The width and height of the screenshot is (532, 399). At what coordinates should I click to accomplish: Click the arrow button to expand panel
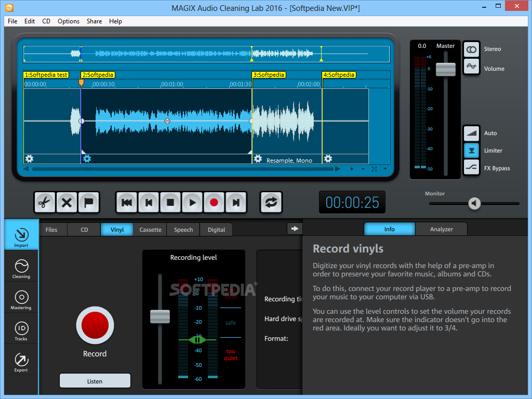(295, 229)
